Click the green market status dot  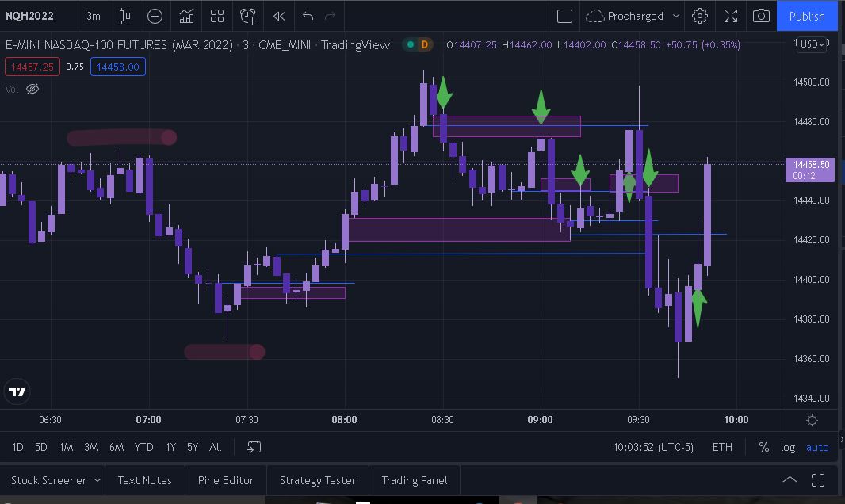[411, 44]
